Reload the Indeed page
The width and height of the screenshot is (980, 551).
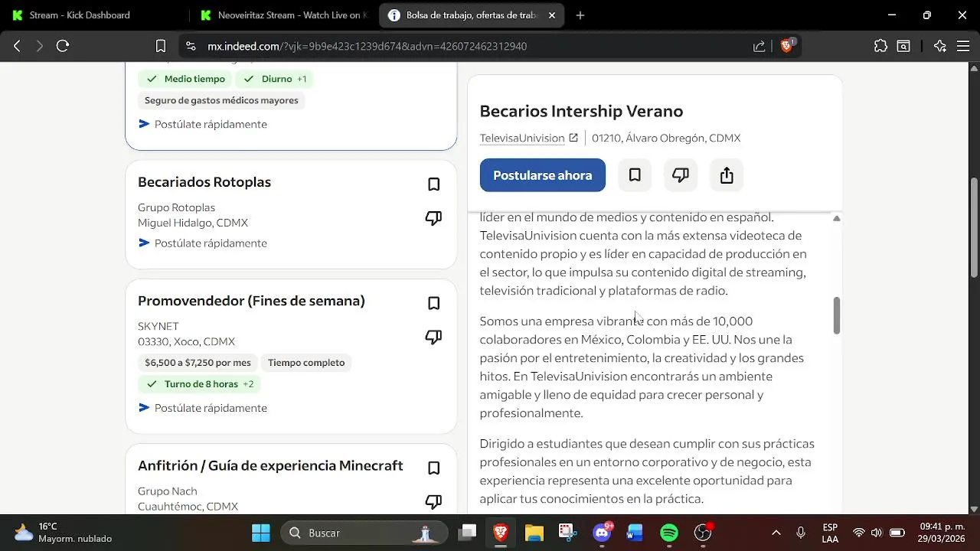[63, 46]
